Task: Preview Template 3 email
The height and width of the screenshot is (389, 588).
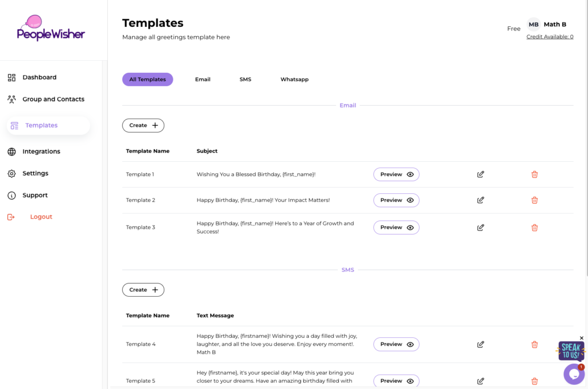Action: coord(396,228)
